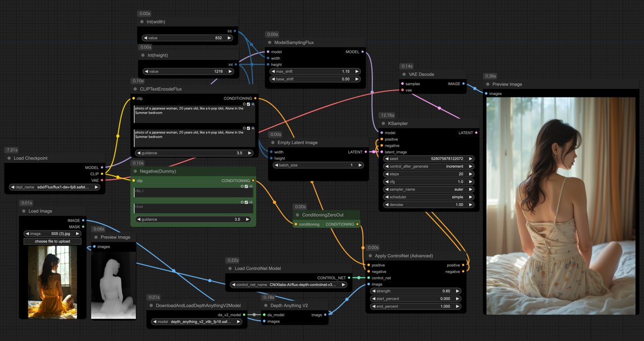
Task: Collapse the Negative(Dummy) node using its title dot
Action: pos(135,171)
